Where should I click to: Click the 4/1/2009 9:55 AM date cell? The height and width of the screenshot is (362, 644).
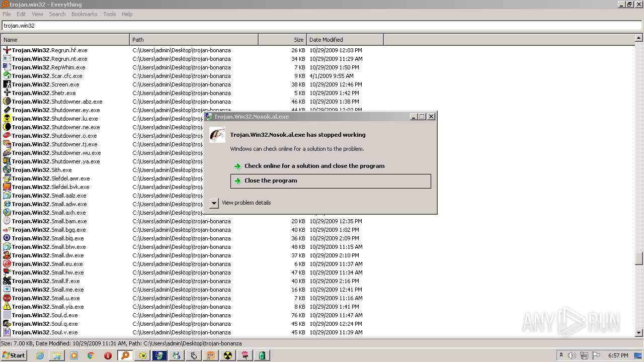pyautogui.click(x=332, y=76)
